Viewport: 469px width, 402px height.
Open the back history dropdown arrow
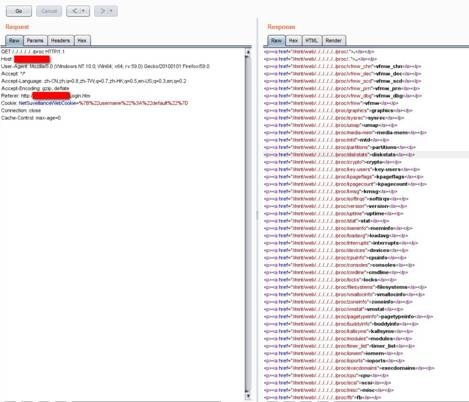pyautogui.click(x=84, y=11)
